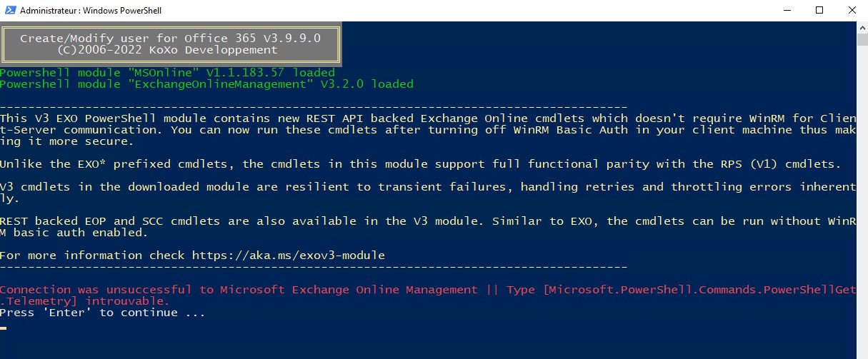Image resolution: width=868 pixels, height=359 pixels.
Task: Click the 'This V3 EXO PowerShell module' paragraph
Action: pyautogui.click(x=428, y=130)
